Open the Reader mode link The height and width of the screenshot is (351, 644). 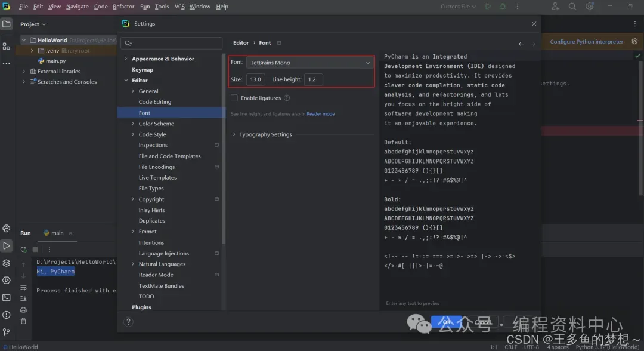tap(320, 114)
